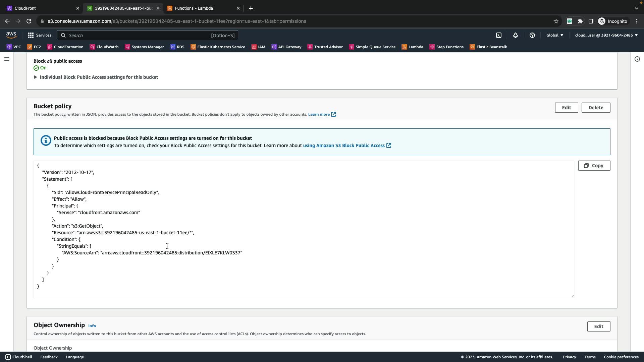The height and width of the screenshot is (362, 644).
Task: Click Edit for the bucket policy
Action: 566,108
